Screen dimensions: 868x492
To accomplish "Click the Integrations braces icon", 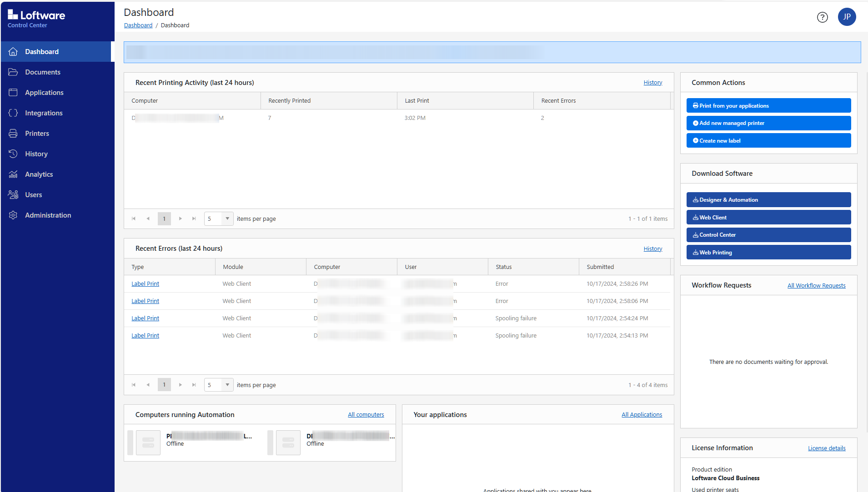I will (13, 113).
